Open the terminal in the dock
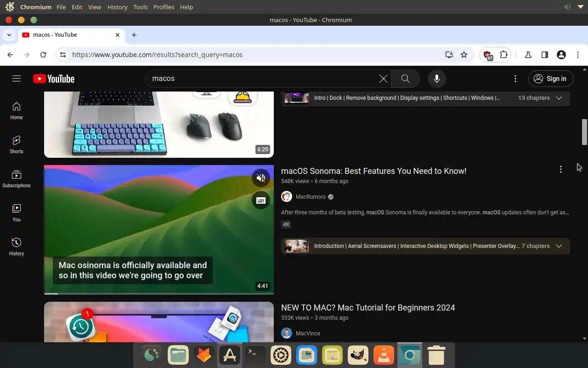This screenshot has height=368, width=588. (x=255, y=355)
